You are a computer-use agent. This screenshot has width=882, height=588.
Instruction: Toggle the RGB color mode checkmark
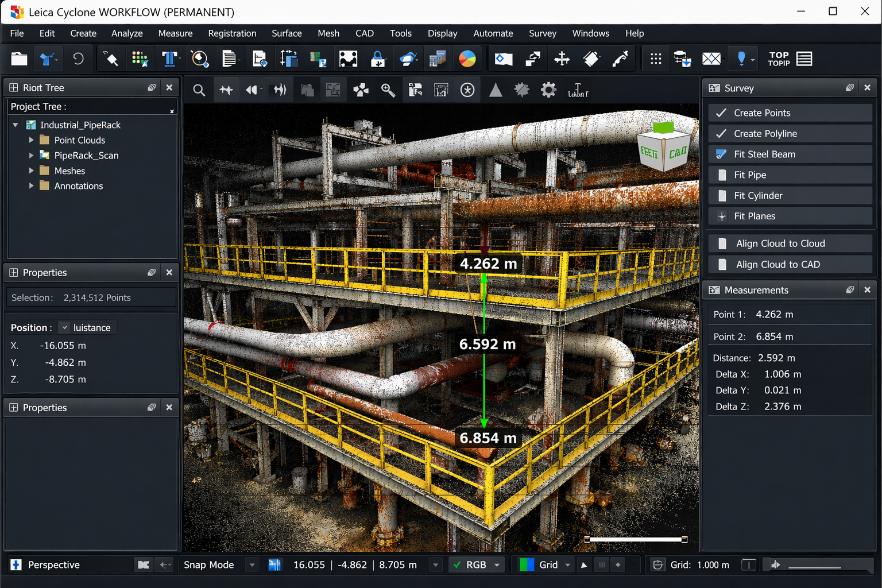[457, 565]
